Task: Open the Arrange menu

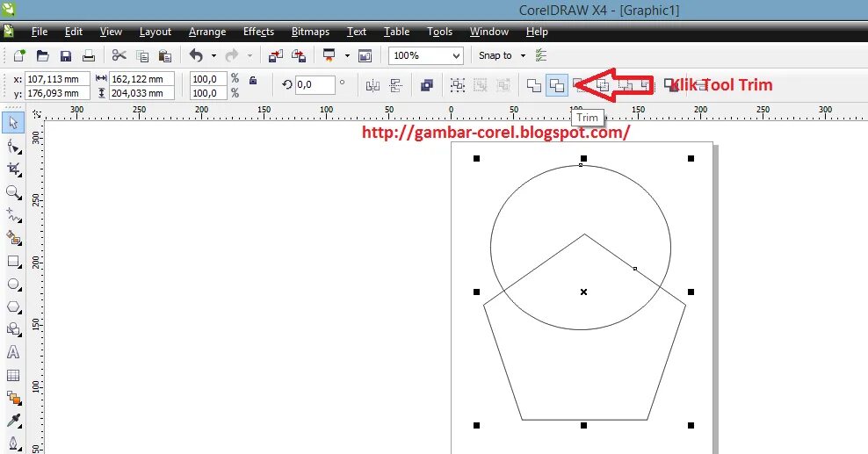Action: tap(207, 32)
